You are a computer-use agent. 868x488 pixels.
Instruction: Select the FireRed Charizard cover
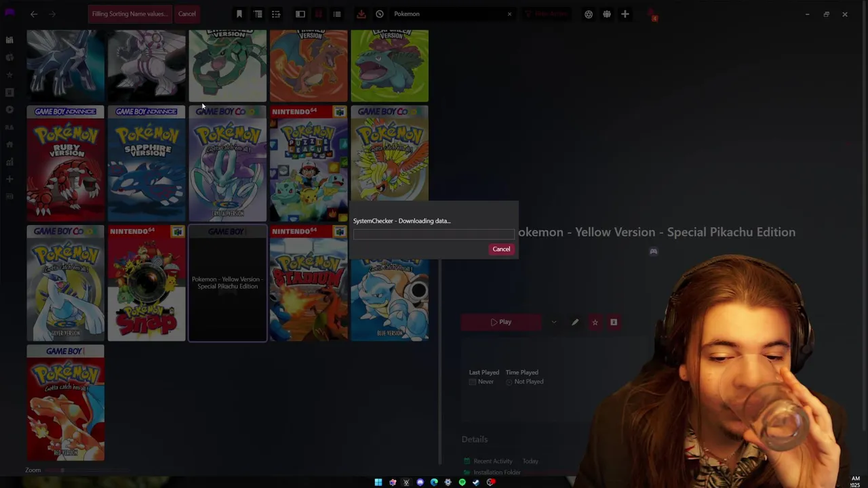pos(309,66)
